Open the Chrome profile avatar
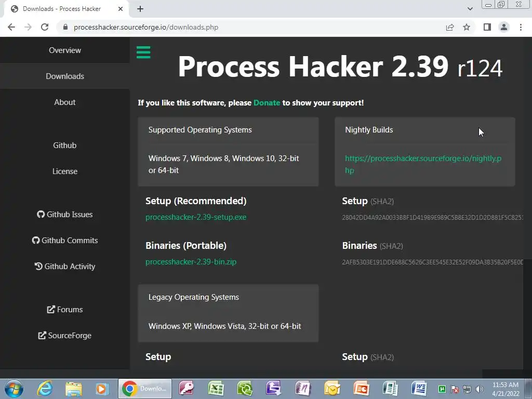The image size is (532, 399). (x=504, y=27)
